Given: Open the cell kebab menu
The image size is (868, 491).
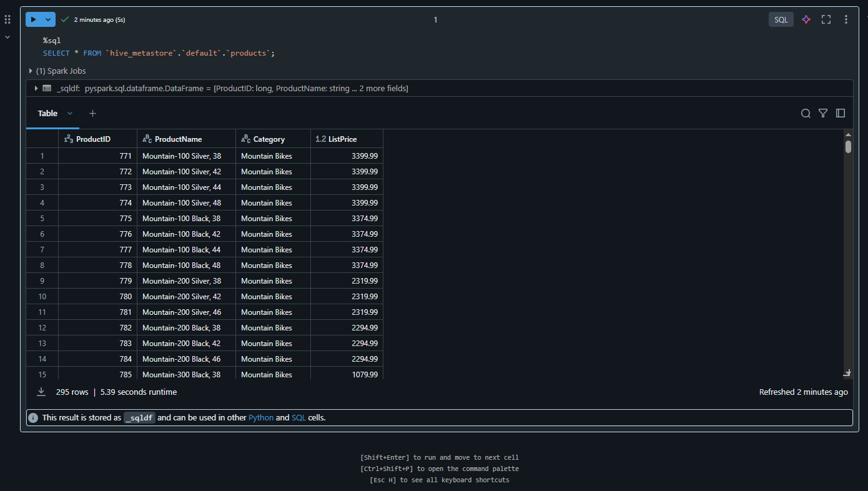Looking at the screenshot, I should pos(846,19).
